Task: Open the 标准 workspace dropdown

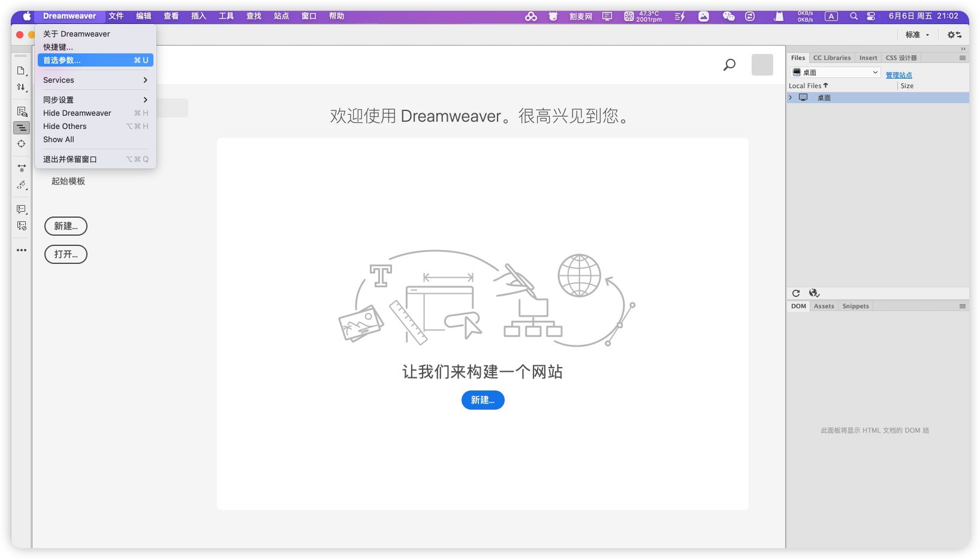Action: tap(917, 35)
